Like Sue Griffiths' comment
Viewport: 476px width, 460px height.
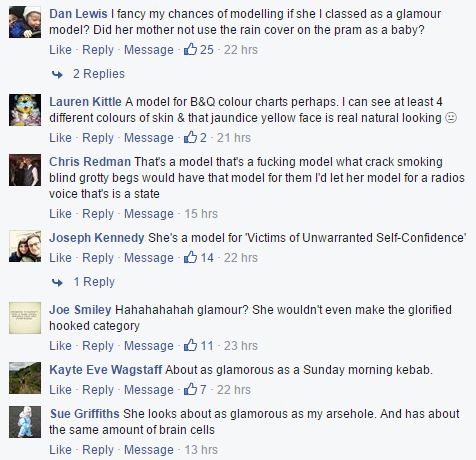coord(60,450)
